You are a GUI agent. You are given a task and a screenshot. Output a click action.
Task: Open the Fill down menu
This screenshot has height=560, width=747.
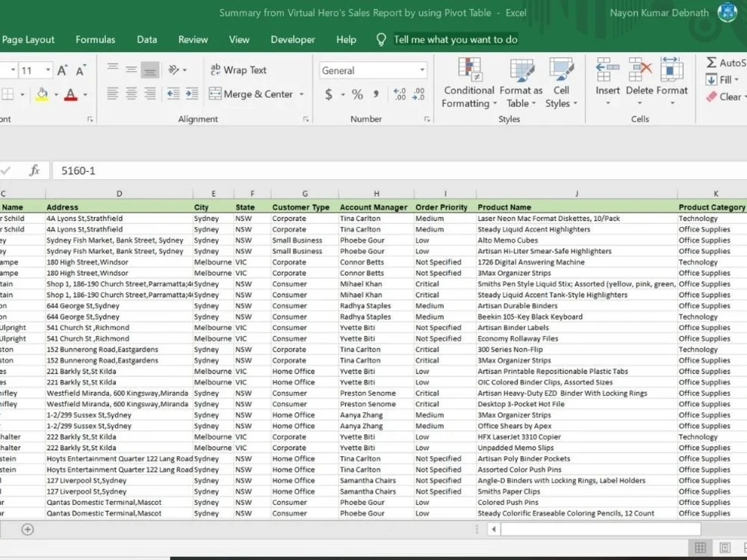pyautogui.click(x=722, y=80)
